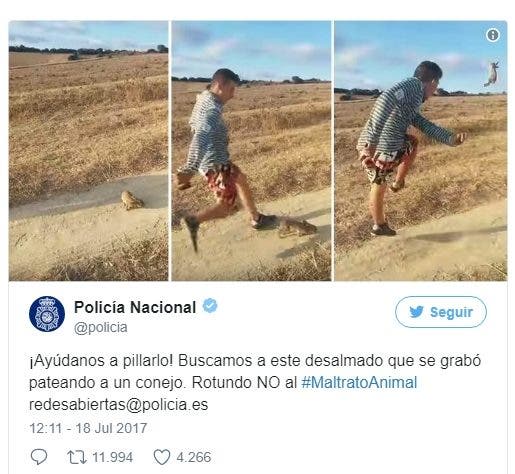The width and height of the screenshot is (515, 474).
Task: Click the Twitter bird icon in Seguir
Action: (x=416, y=312)
